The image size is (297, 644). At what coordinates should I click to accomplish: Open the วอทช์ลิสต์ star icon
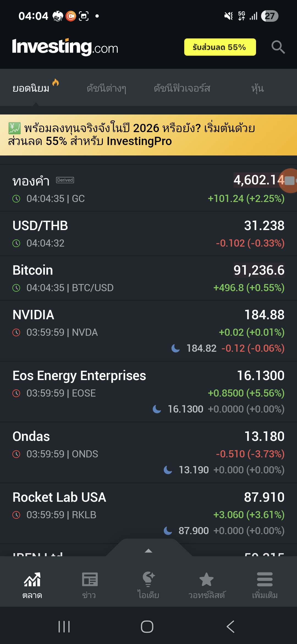pos(206,580)
